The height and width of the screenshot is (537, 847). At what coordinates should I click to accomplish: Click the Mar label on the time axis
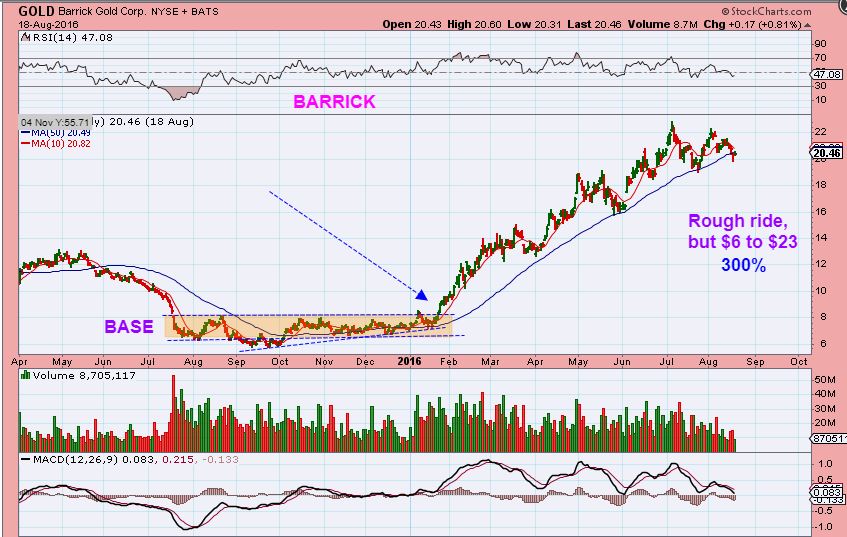(490, 361)
